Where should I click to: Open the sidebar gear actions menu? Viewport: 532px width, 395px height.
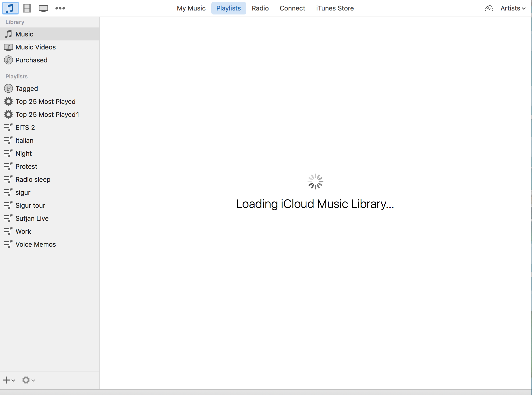(x=28, y=380)
